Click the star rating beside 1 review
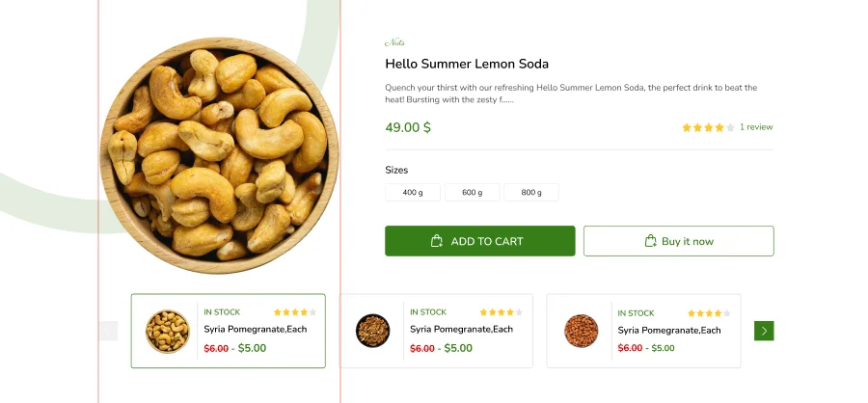 click(x=708, y=127)
